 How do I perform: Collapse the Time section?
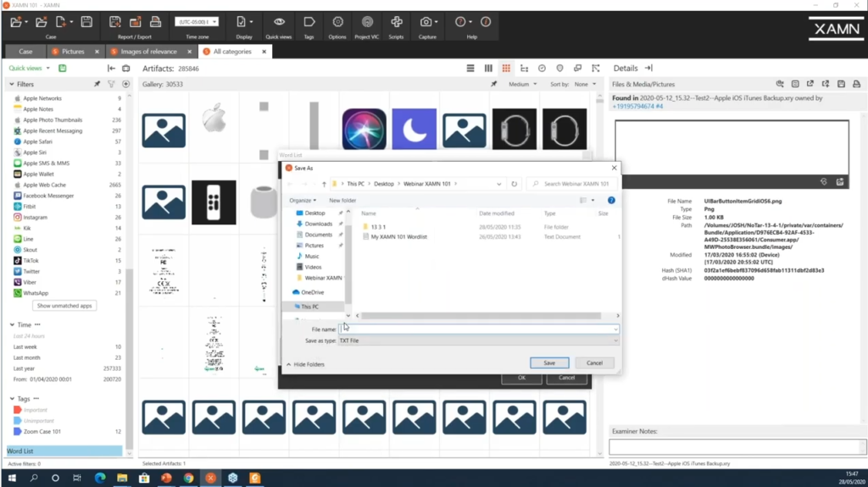(12, 325)
